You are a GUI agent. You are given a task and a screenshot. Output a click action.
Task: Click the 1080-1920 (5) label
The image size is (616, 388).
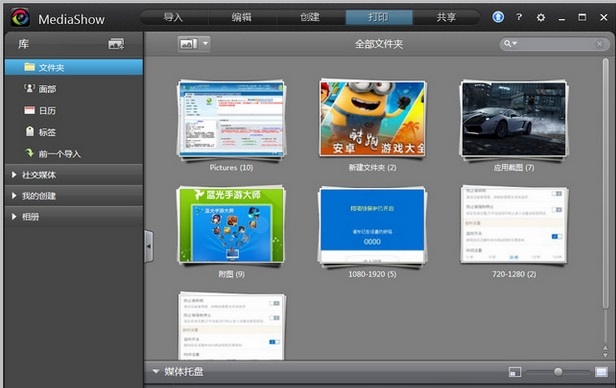click(x=372, y=274)
